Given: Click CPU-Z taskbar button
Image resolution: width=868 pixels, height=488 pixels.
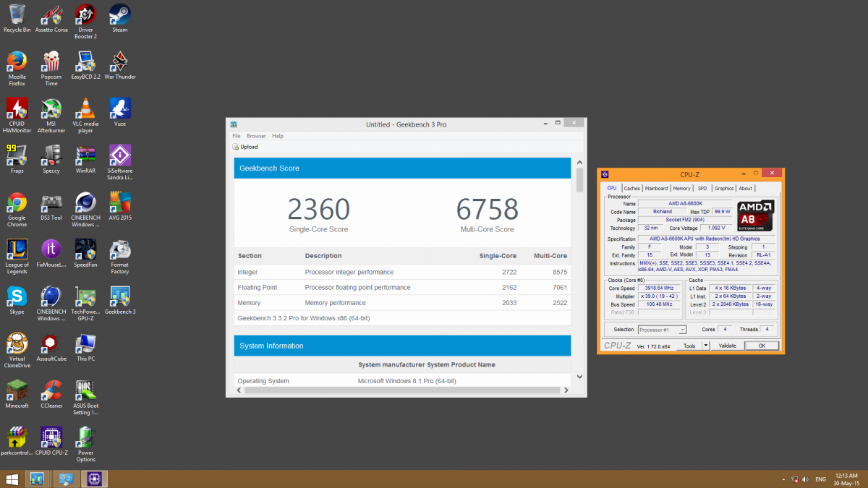Looking at the screenshot, I should click(94, 479).
